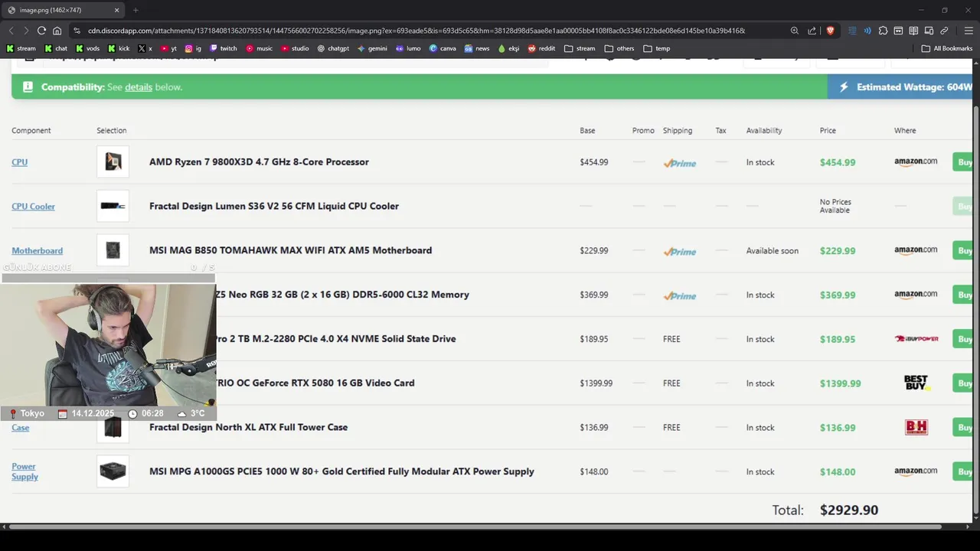Open the 'ekşi' bookmark
This screenshot has width=980, height=551.
pyautogui.click(x=508, y=48)
